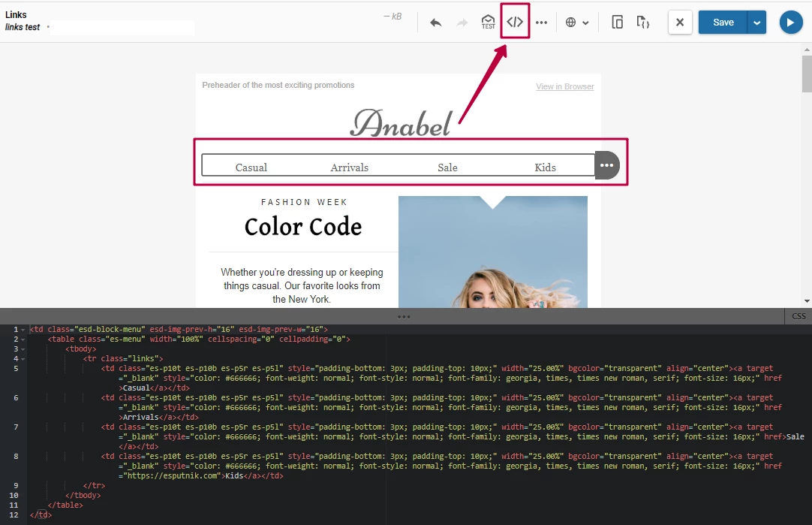Click the blue play circle button
Viewport: 812px width, 525px height.
click(790, 22)
